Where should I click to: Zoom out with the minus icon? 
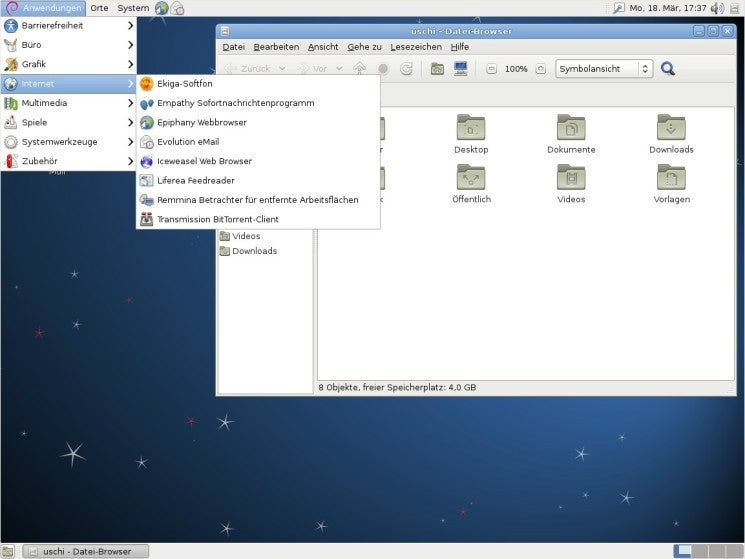pyautogui.click(x=492, y=69)
